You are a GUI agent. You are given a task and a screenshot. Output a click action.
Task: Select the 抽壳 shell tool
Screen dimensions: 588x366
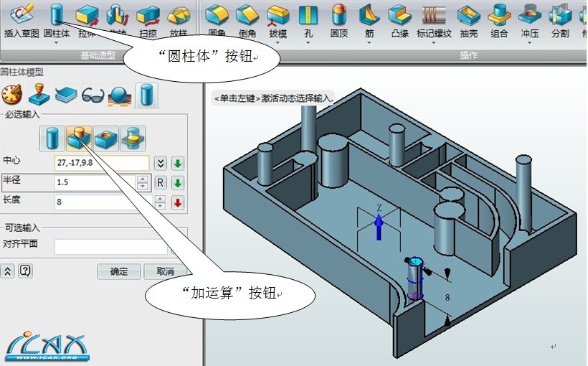point(469,21)
